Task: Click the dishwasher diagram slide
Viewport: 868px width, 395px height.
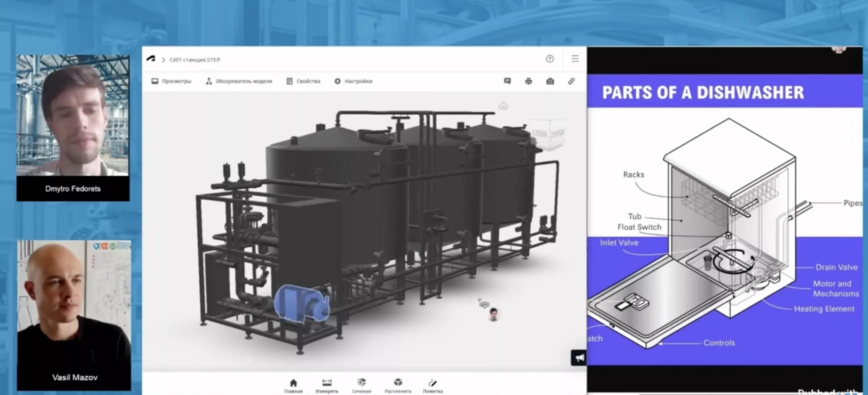Action: click(725, 220)
